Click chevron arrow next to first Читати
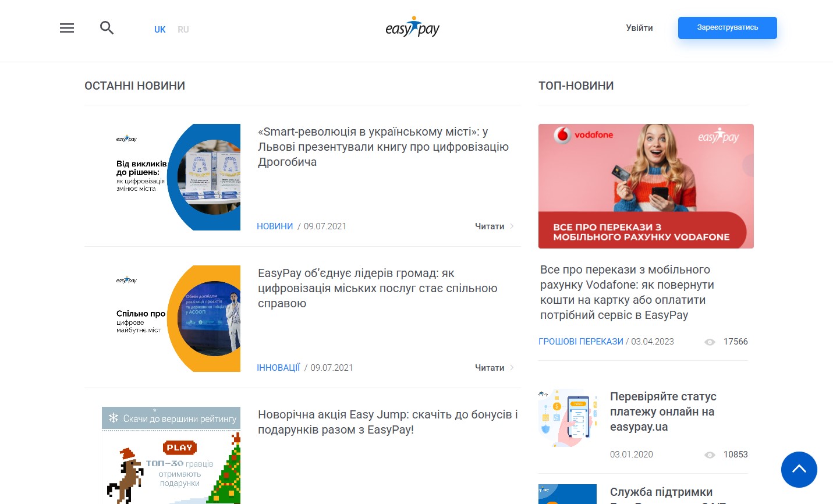Image resolution: width=833 pixels, height=504 pixels. click(512, 226)
